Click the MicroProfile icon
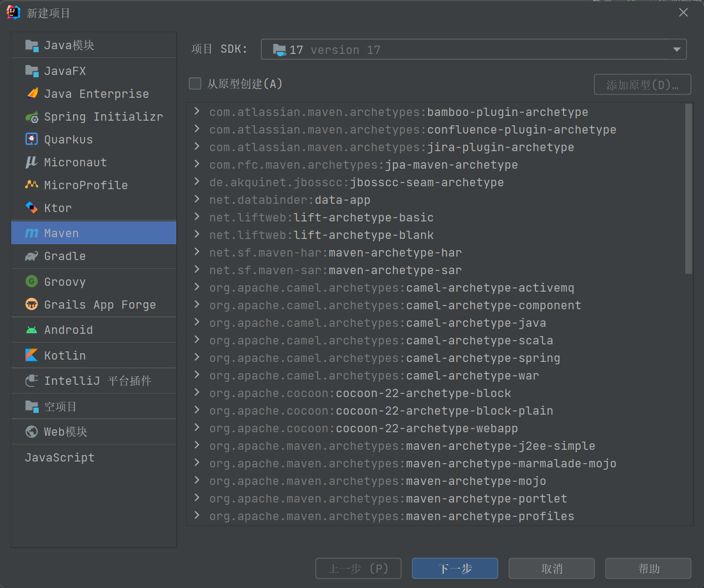The width and height of the screenshot is (704, 588). [32, 185]
